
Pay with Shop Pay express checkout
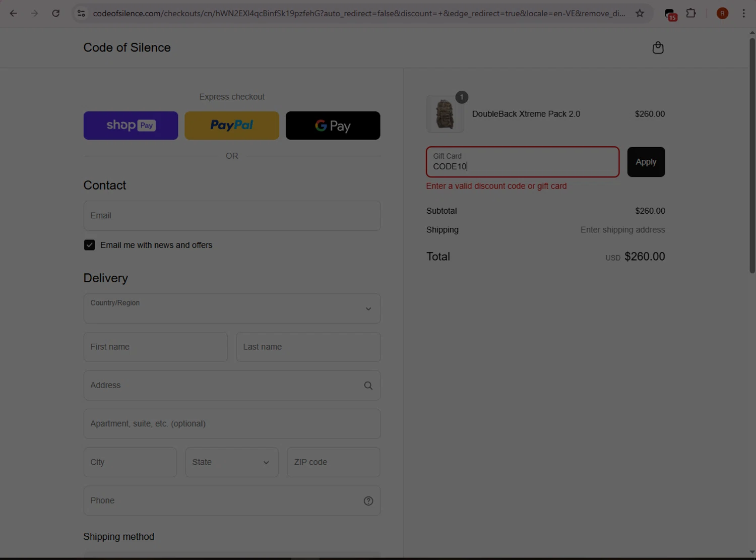tap(131, 126)
